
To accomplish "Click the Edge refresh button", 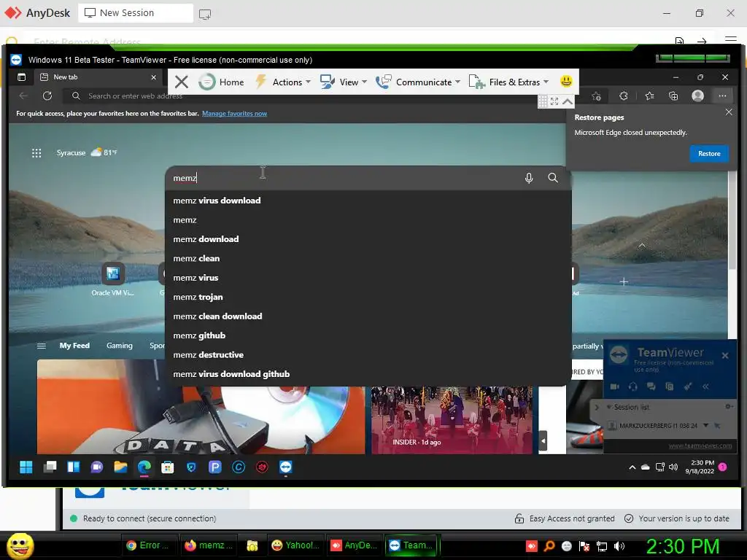I will pyautogui.click(x=47, y=96).
